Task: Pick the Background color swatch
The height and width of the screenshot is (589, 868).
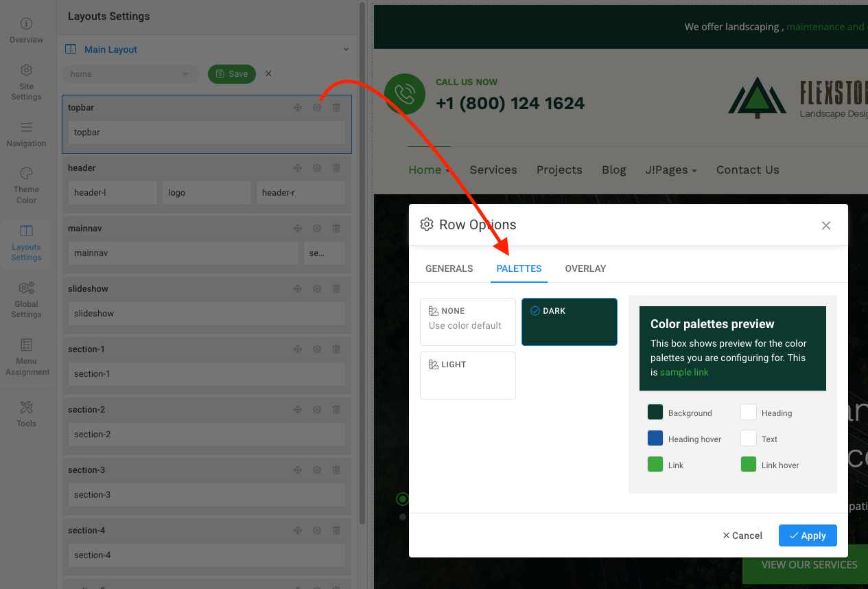Action: click(x=655, y=412)
